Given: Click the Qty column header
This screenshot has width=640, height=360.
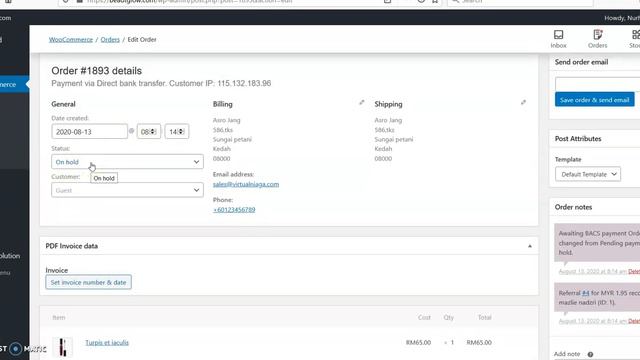Looking at the screenshot, I should click(x=449, y=317).
